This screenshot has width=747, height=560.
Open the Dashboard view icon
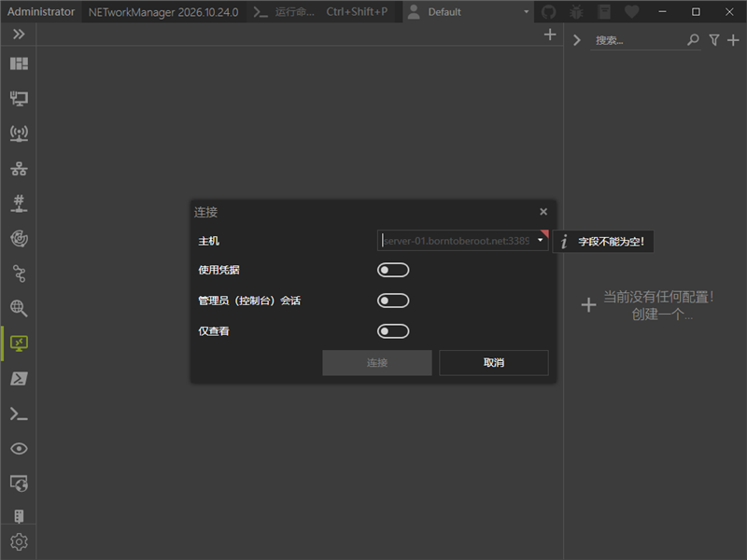pyautogui.click(x=19, y=63)
